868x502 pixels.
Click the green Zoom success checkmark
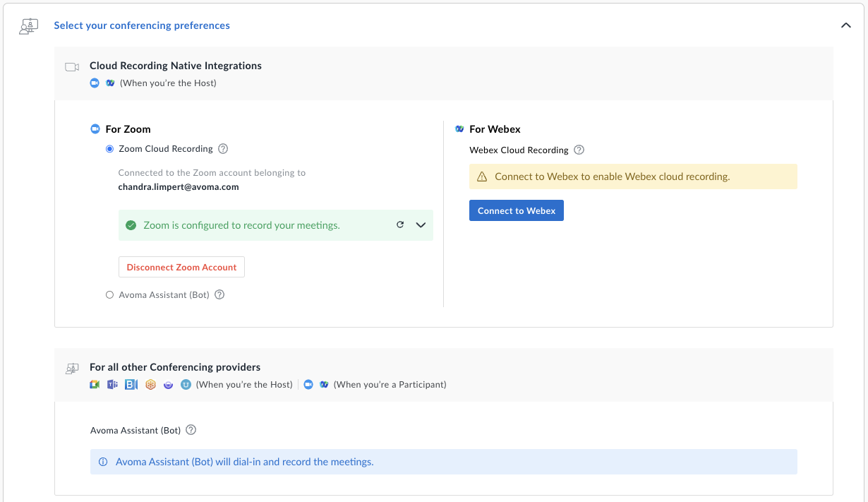tap(131, 225)
